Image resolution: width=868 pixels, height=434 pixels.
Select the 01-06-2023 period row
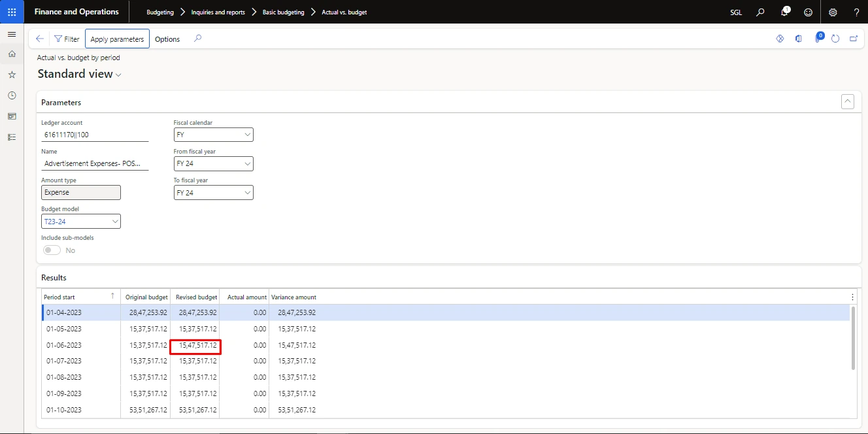(x=445, y=345)
